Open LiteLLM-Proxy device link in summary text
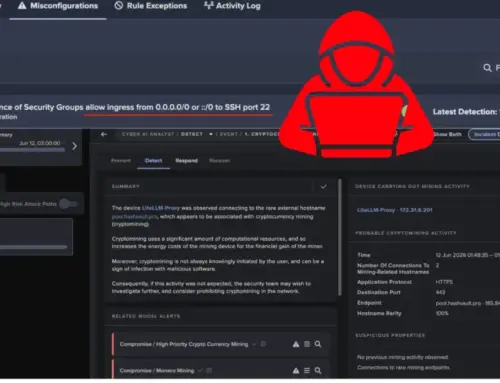The height and width of the screenshot is (383, 500). coord(161,208)
